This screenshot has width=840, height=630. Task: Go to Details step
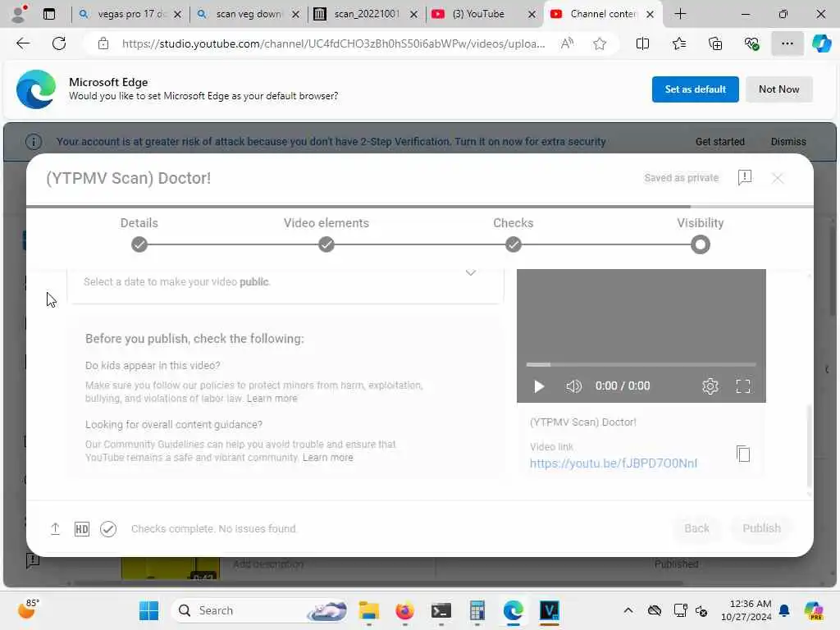pos(139,234)
